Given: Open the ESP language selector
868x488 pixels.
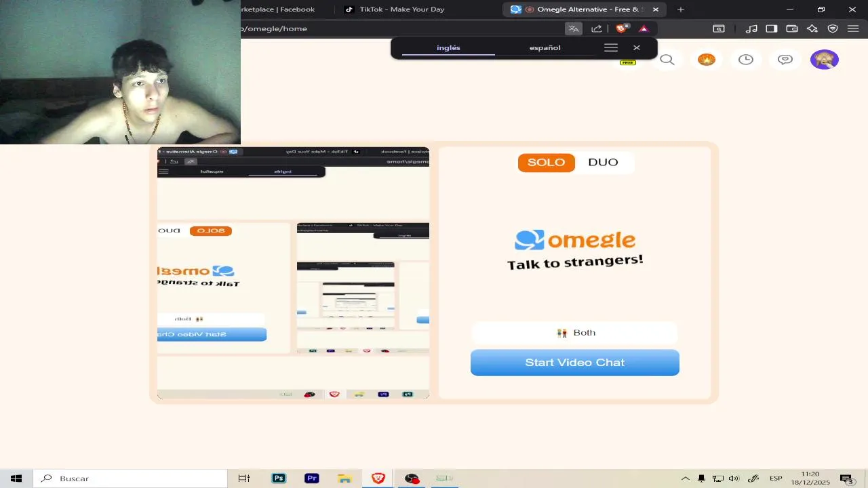Looking at the screenshot, I should (776, 479).
